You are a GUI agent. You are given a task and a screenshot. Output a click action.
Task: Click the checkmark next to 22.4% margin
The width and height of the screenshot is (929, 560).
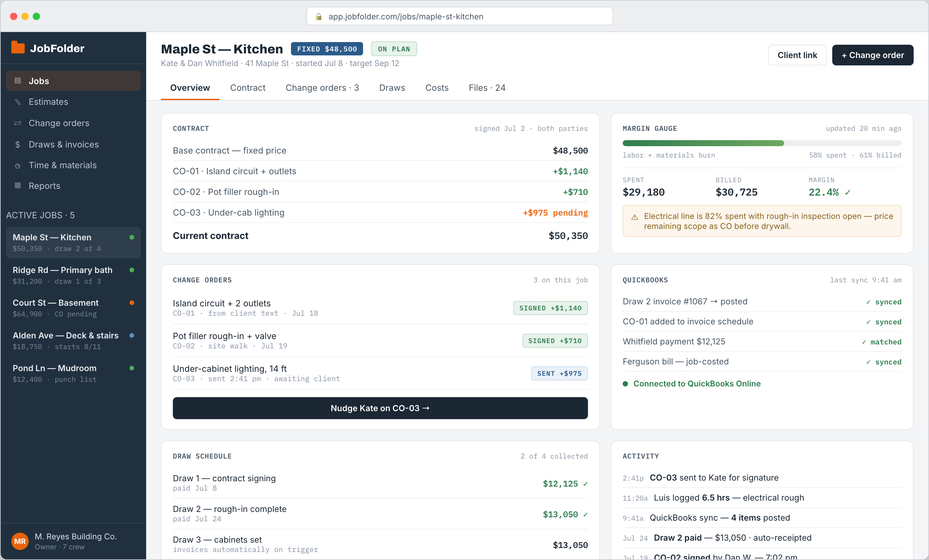848,193
